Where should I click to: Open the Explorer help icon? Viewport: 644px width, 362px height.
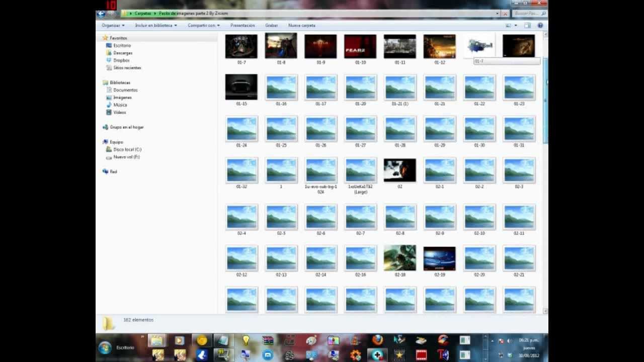click(540, 25)
